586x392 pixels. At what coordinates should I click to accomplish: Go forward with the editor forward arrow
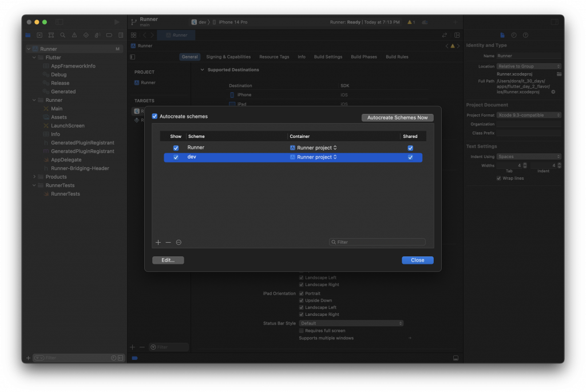(x=152, y=35)
